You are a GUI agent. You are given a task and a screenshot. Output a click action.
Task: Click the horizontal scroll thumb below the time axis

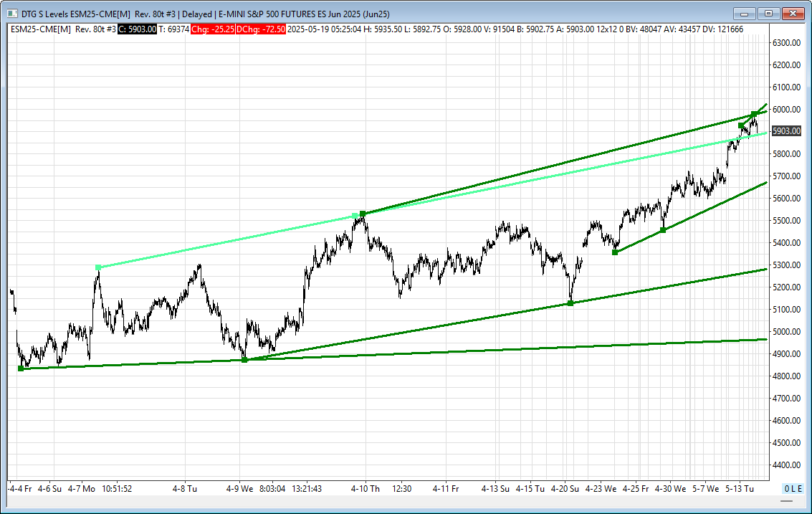point(786,501)
